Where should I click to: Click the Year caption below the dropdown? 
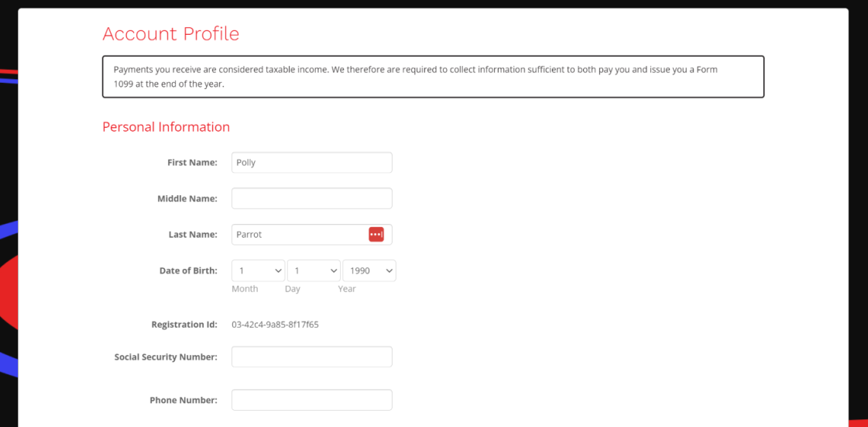click(x=347, y=289)
